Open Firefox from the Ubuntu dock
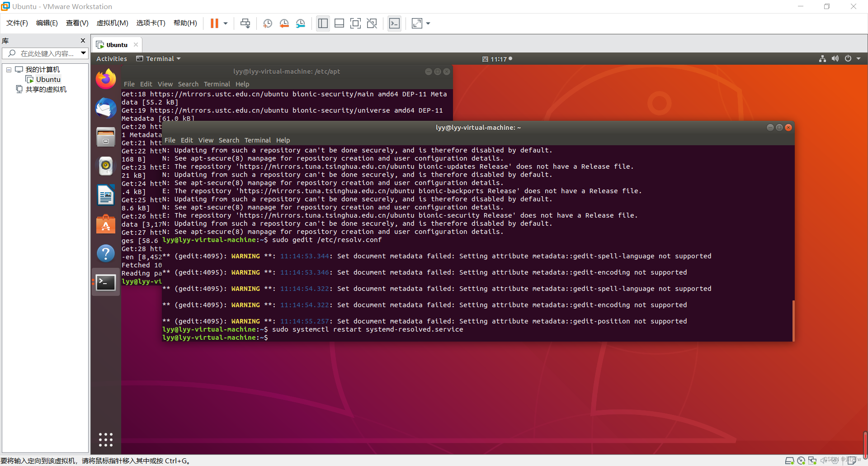 coord(105,78)
